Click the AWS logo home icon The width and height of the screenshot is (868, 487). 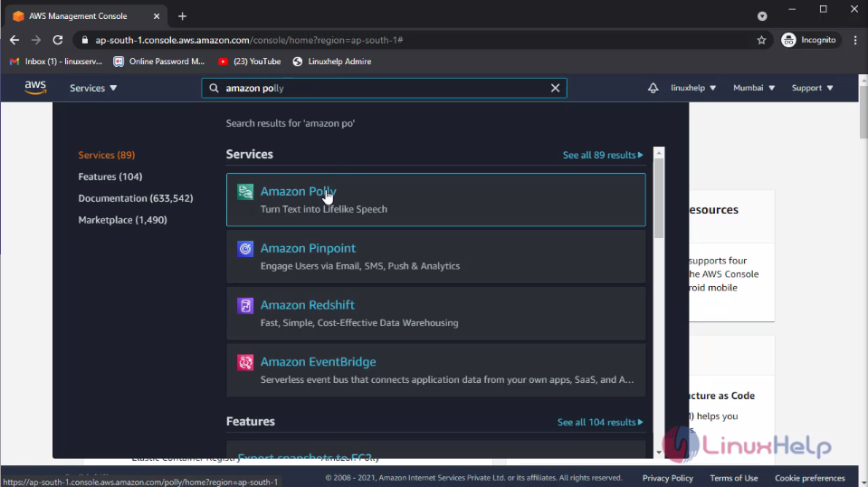35,88
